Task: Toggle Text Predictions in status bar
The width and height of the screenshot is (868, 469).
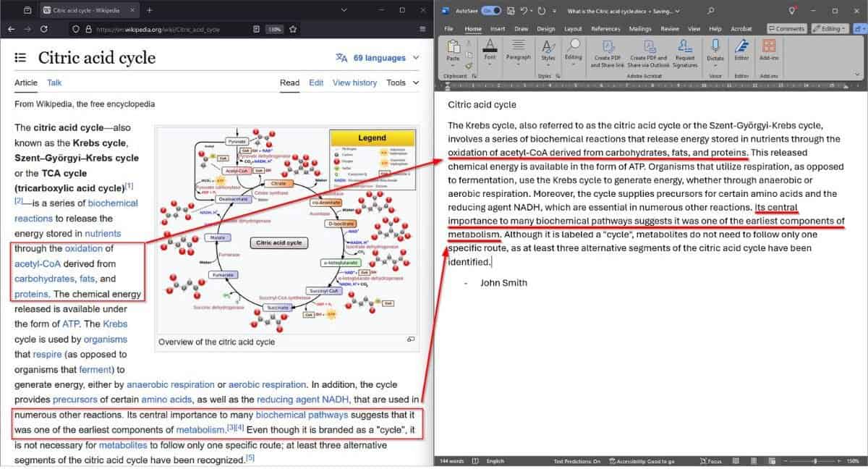Action: [x=576, y=461]
